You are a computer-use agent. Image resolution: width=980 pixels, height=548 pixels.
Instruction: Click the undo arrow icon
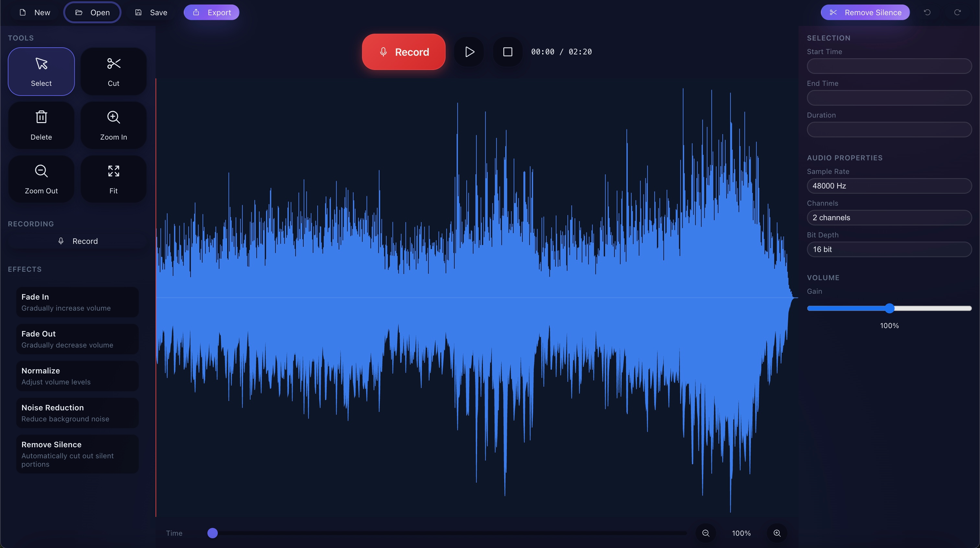927,12
